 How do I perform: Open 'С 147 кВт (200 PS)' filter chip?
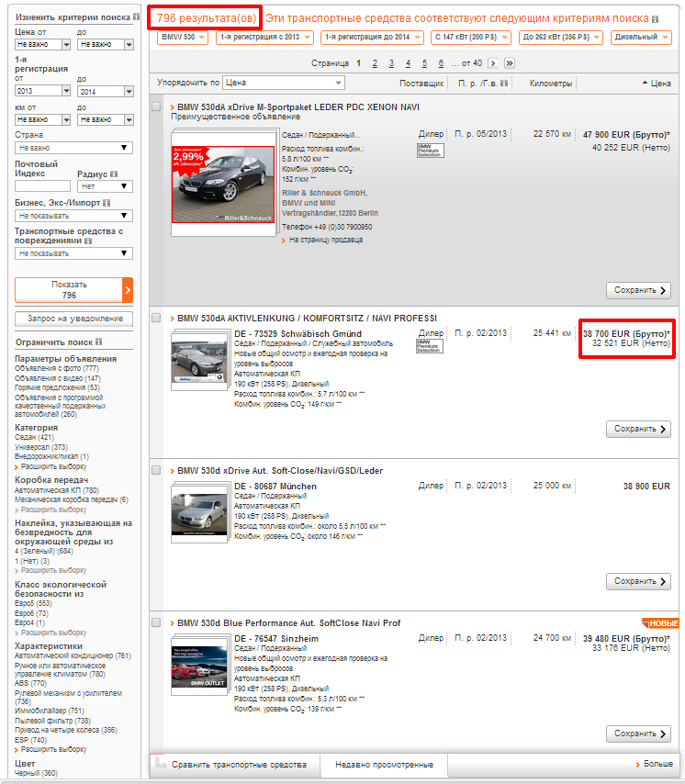click(471, 38)
